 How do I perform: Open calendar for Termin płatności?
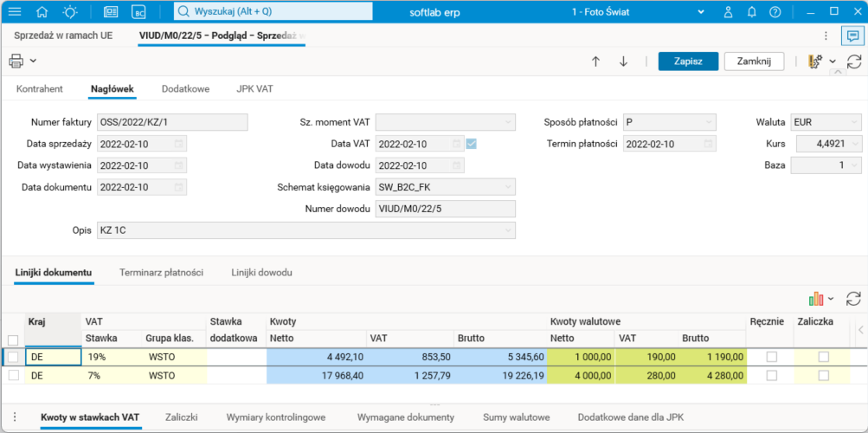708,144
